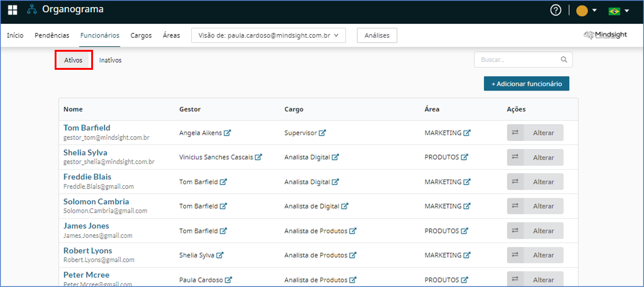
Task: Open Shelia Sylva gestor link icon in Robert Lyons row
Action: 220,255
